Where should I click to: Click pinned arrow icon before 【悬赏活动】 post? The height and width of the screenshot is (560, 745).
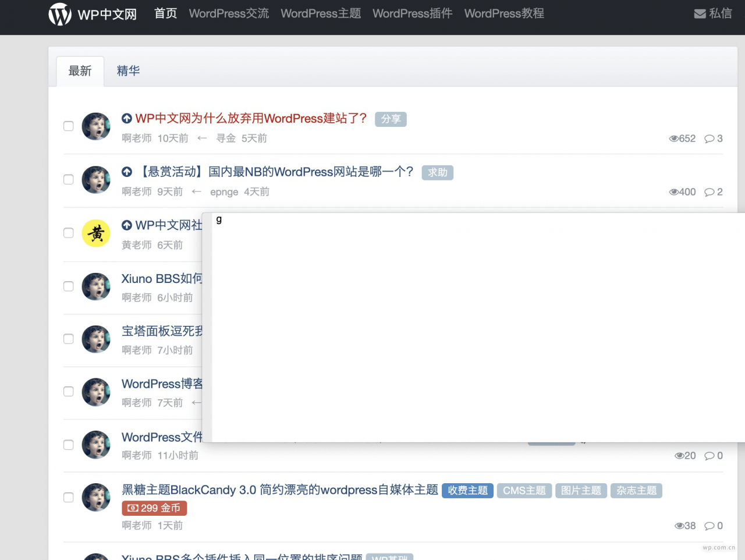point(127,172)
